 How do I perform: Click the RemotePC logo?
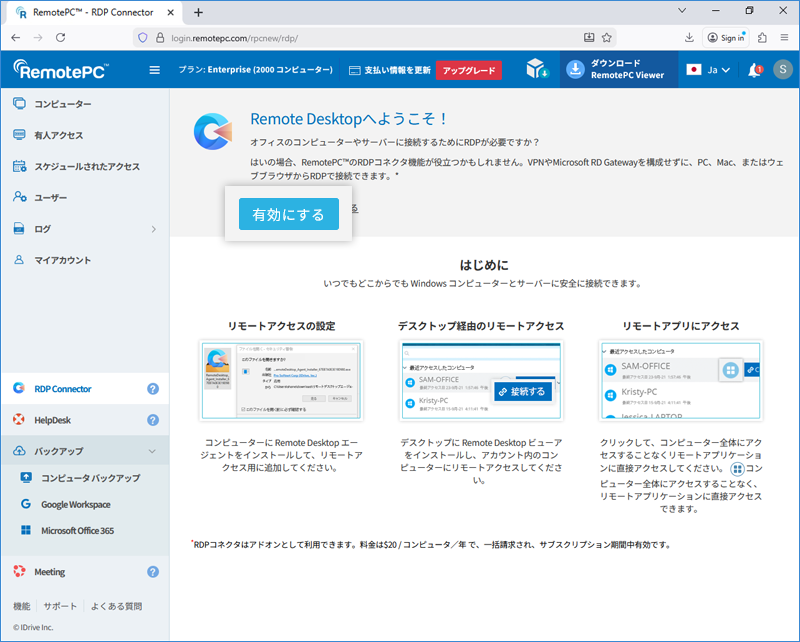(61, 70)
